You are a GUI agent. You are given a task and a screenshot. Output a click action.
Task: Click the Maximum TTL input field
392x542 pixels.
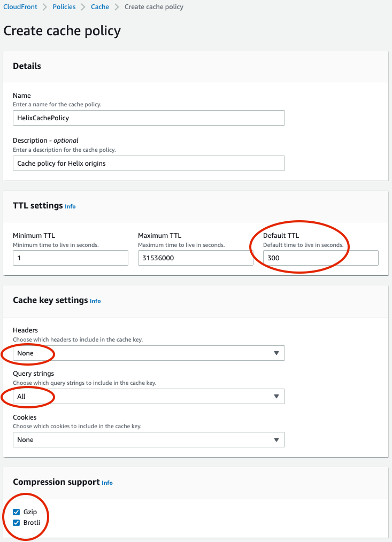pos(196,258)
